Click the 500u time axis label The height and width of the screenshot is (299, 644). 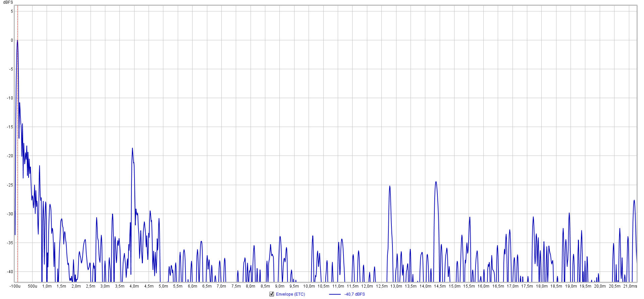point(33,286)
